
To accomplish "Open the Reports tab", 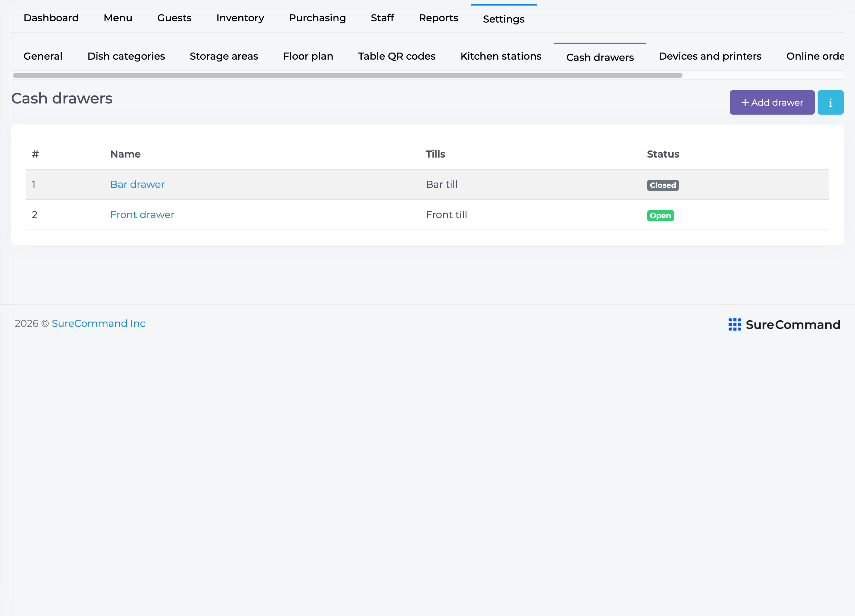I will click(x=438, y=18).
